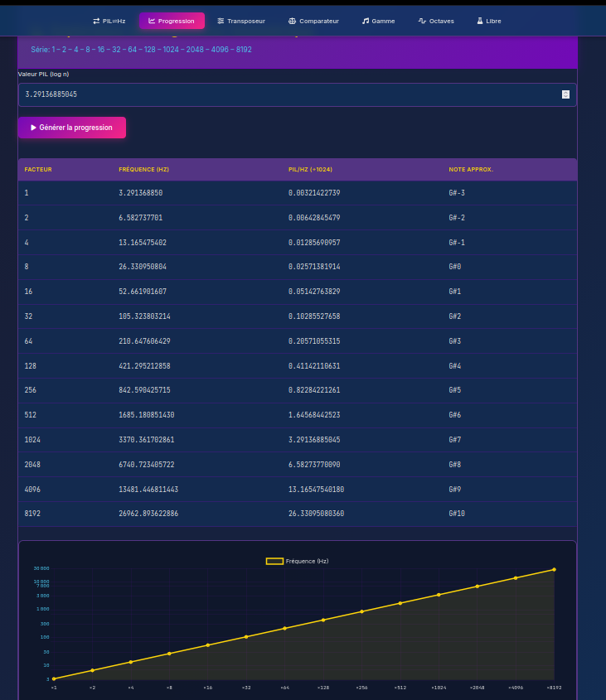Image resolution: width=606 pixels, height=700 pixels.
Task: Click the factor 512 row cell
Action: [x=32, y=415]
